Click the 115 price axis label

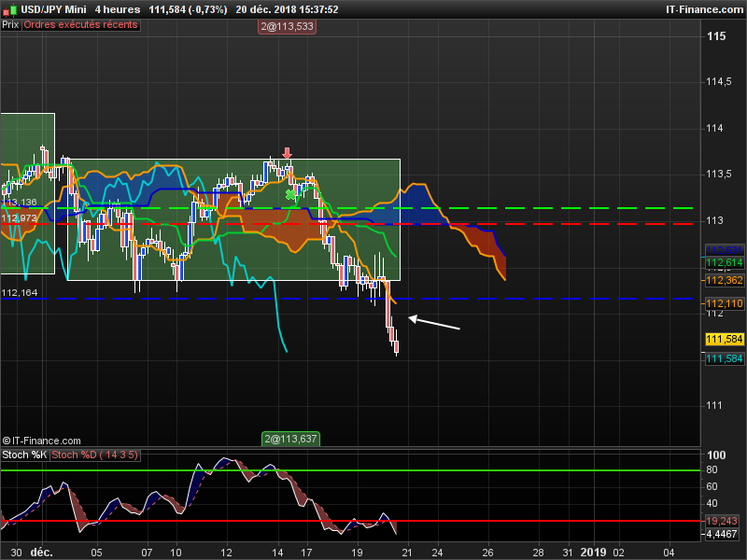(716, 36)
